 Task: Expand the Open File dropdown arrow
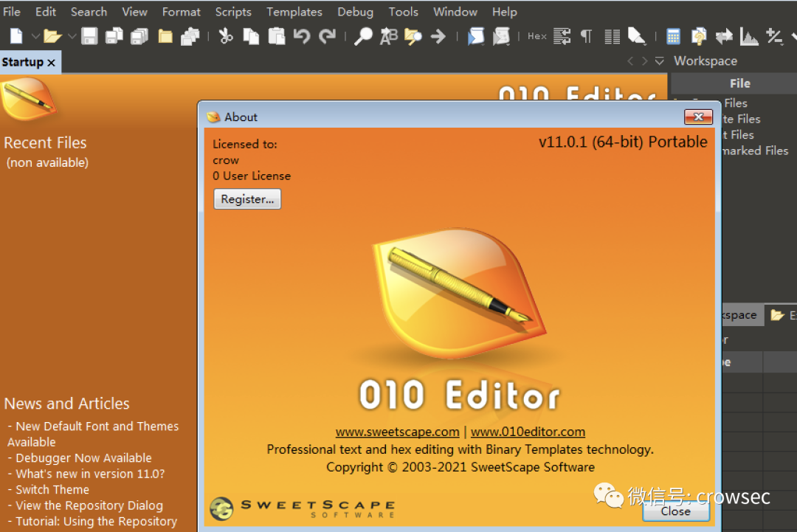tap(72, 36)
